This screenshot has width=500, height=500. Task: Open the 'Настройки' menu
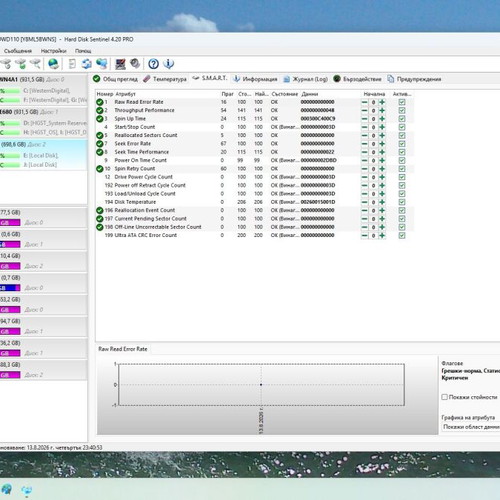pyautogui.click(x=53, y=51)
